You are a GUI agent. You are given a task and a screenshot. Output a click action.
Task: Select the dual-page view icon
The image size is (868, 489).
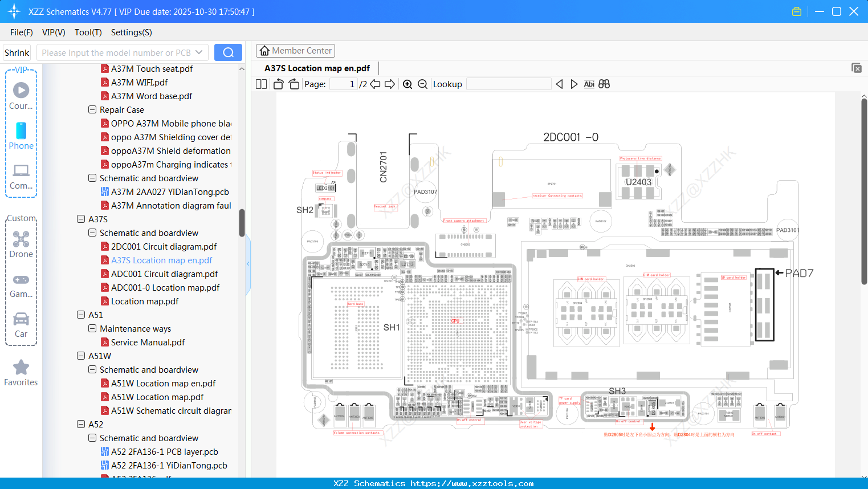click(260, 84)
